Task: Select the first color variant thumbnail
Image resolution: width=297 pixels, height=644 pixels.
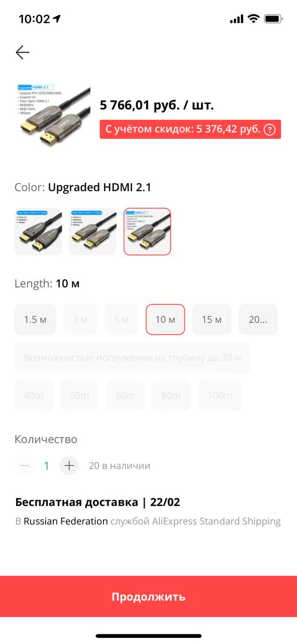Action: coord(38,231)
